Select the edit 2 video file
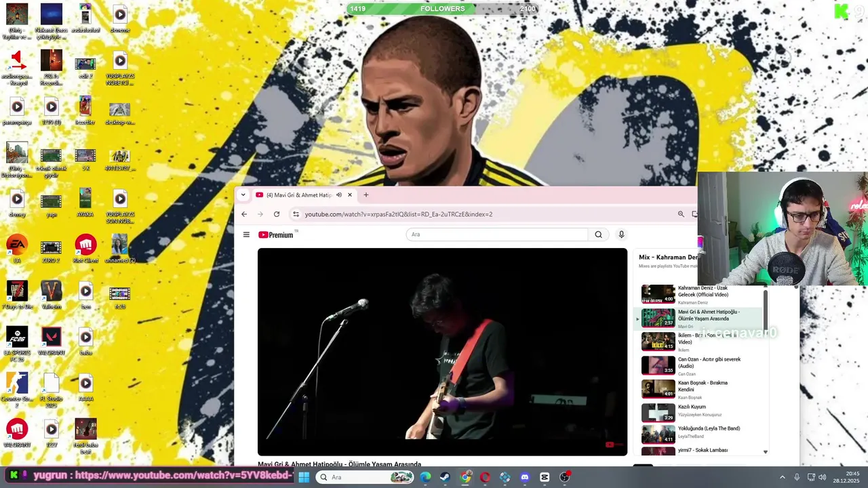The height and width of the screenshot is (488, 868). pyautogui.click(x=85, y=67)
